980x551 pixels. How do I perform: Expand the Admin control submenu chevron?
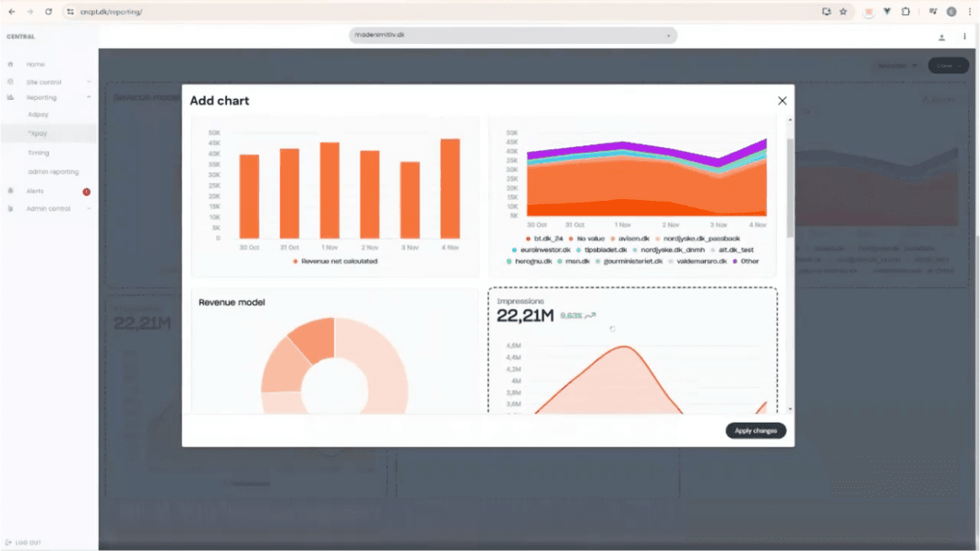[x=89, y=209]
